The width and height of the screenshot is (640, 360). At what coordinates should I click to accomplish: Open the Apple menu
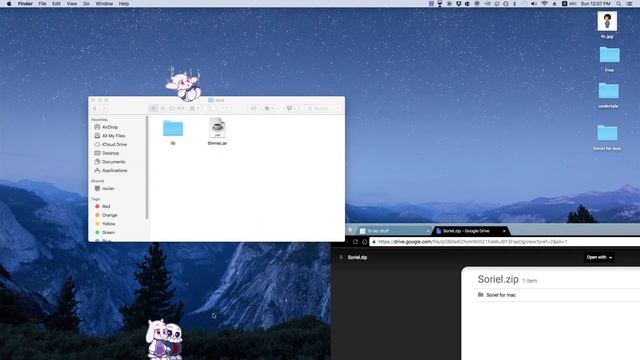click(x=9, y=4)
